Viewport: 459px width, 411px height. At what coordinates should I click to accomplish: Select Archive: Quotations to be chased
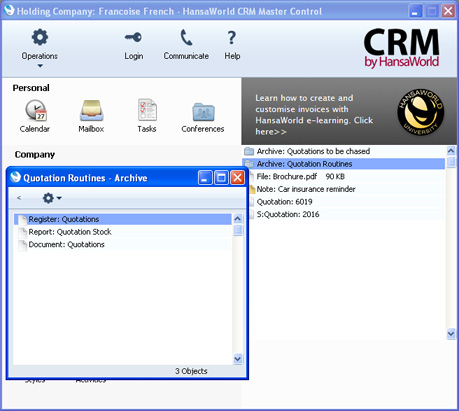344,151
